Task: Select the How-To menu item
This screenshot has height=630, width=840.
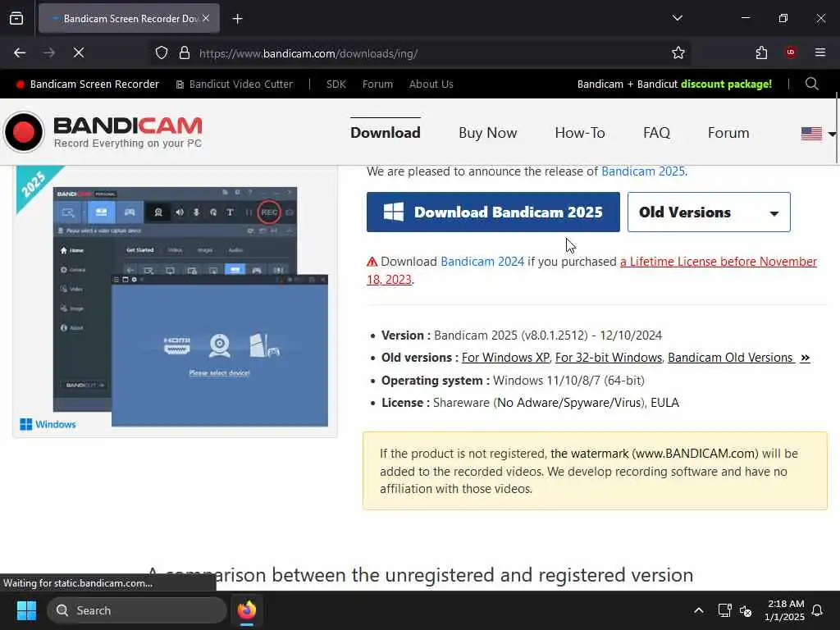Action: (580, 133)
